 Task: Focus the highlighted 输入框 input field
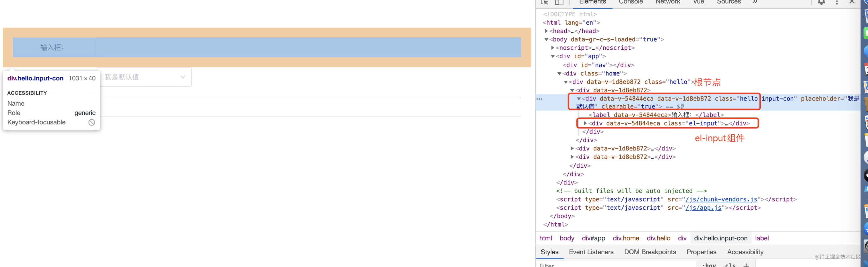click(x=308, y=47)
